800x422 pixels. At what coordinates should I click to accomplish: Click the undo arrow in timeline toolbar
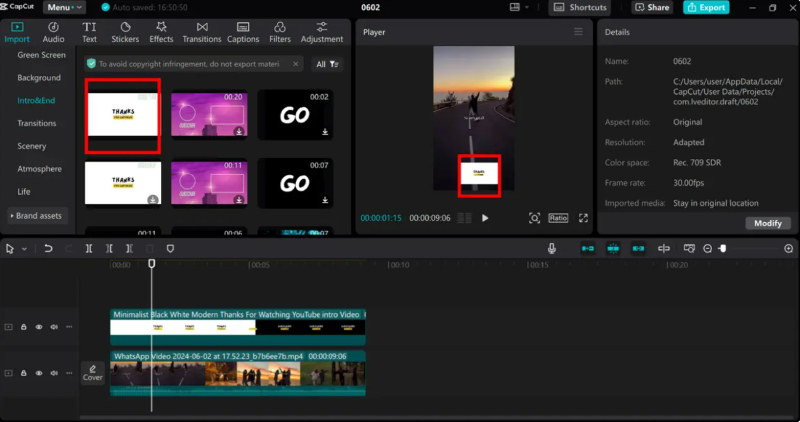[47, 248]
